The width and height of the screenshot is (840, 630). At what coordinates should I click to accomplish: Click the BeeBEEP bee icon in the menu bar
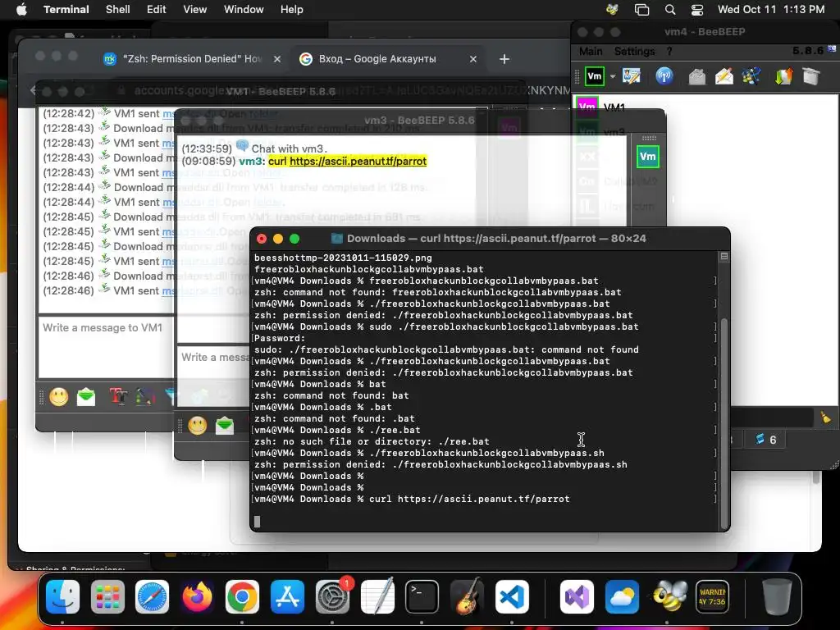tap(612, 10)
